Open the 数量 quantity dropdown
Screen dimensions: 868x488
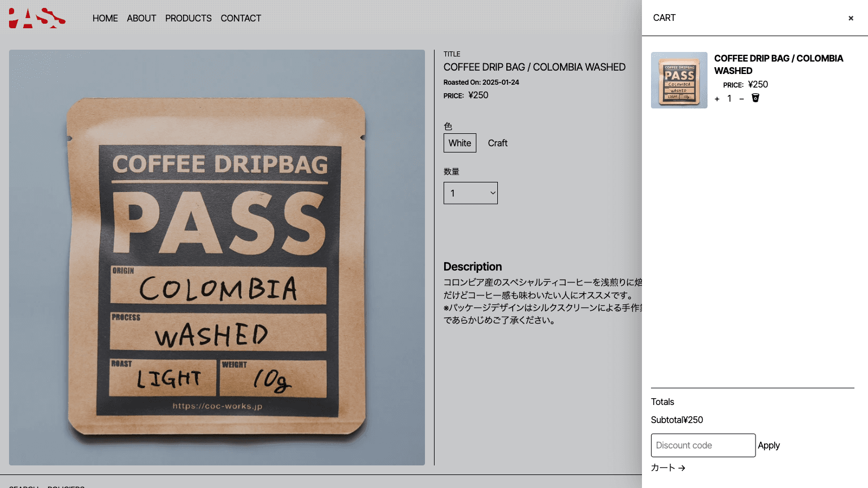(x=470, y=193)
